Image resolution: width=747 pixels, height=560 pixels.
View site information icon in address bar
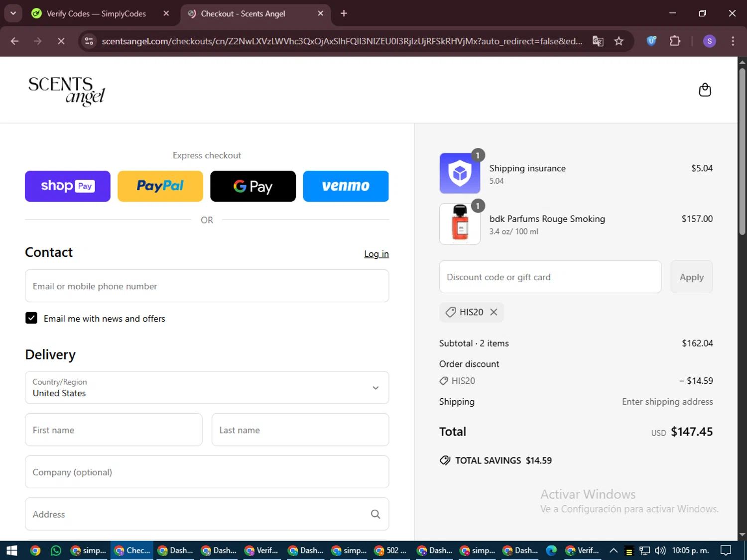pos(89,41)
